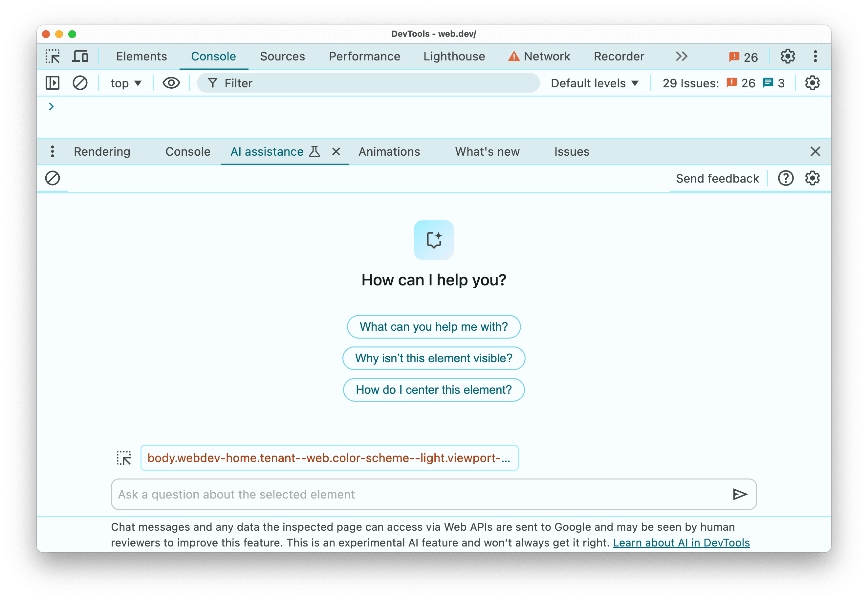The height and width of the screenshot is (601, 868).
Task: Open the Sources panel tab
Action: 282,56
